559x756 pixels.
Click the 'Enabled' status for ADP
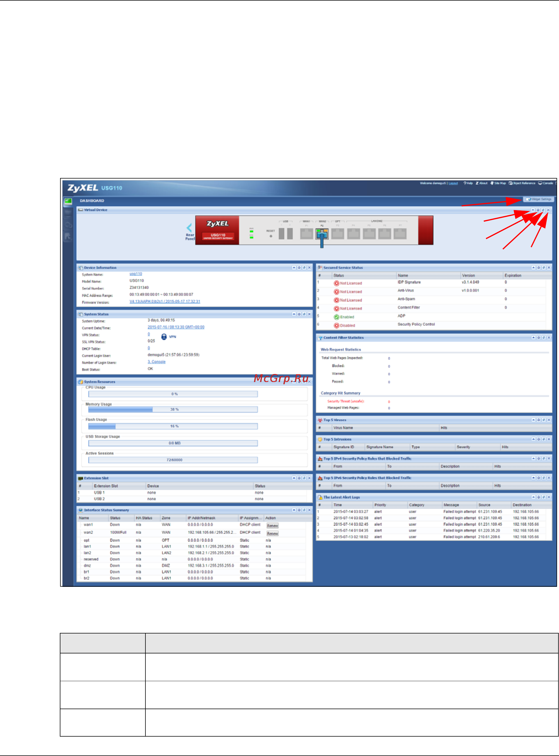[x=344, y=317]
